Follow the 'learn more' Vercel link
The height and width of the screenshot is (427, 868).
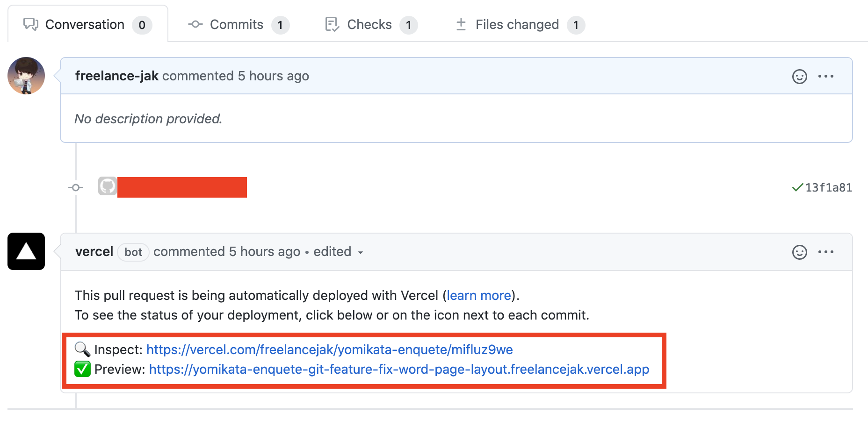tap(479, 295)
